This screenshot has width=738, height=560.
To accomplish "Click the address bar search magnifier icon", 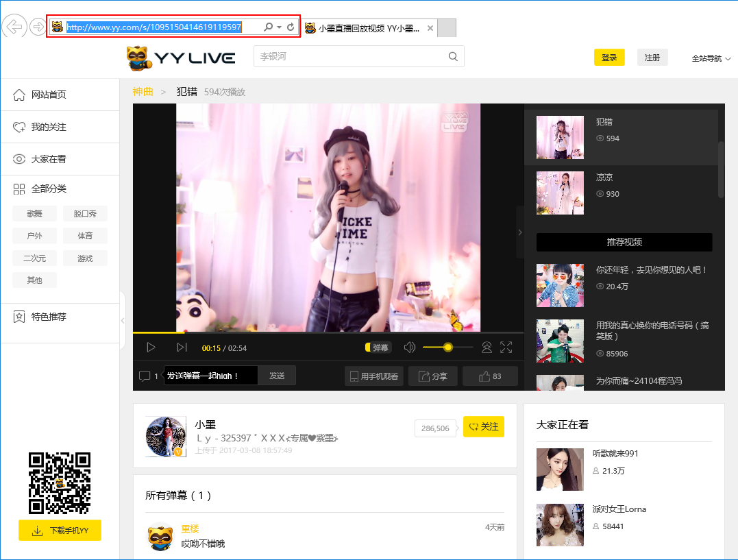I will [x=269, y=27].
